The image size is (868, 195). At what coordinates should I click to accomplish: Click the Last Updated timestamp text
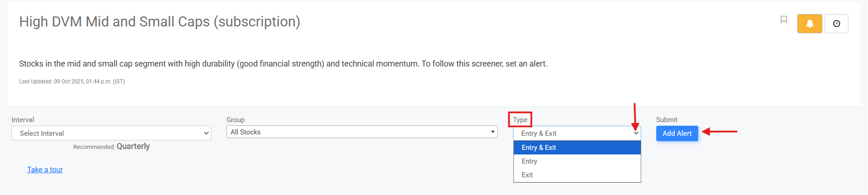point(72,82)
